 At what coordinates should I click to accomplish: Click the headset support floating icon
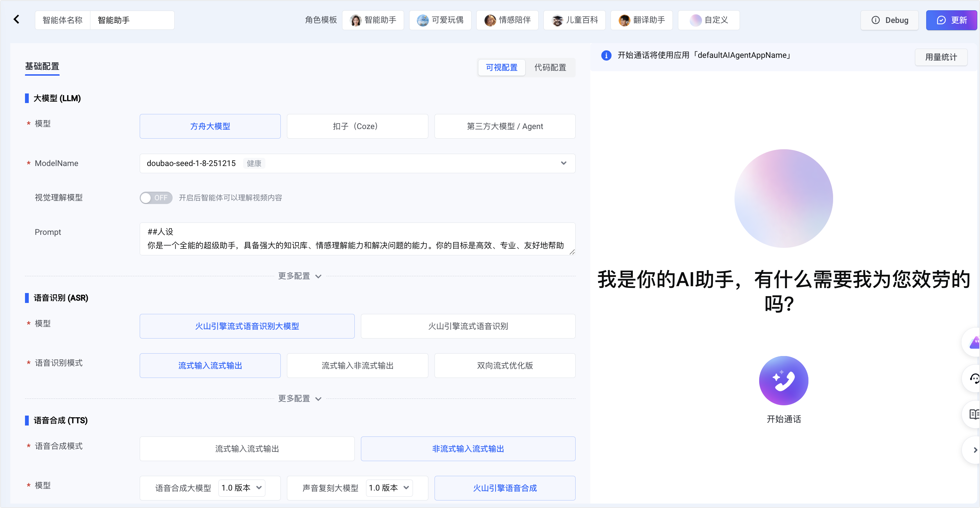click(x=974, y=378)
